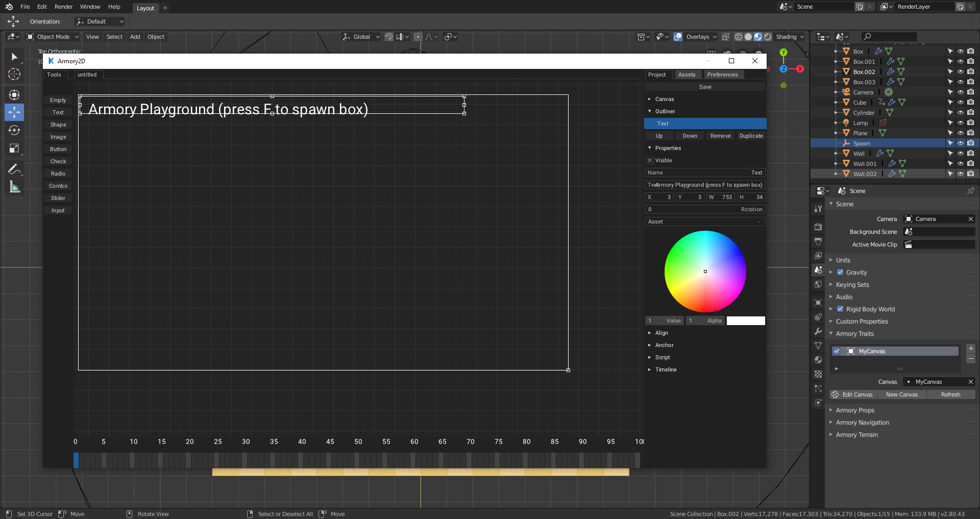
Task: Open the World properties tab icon
Action: point(818,284)
